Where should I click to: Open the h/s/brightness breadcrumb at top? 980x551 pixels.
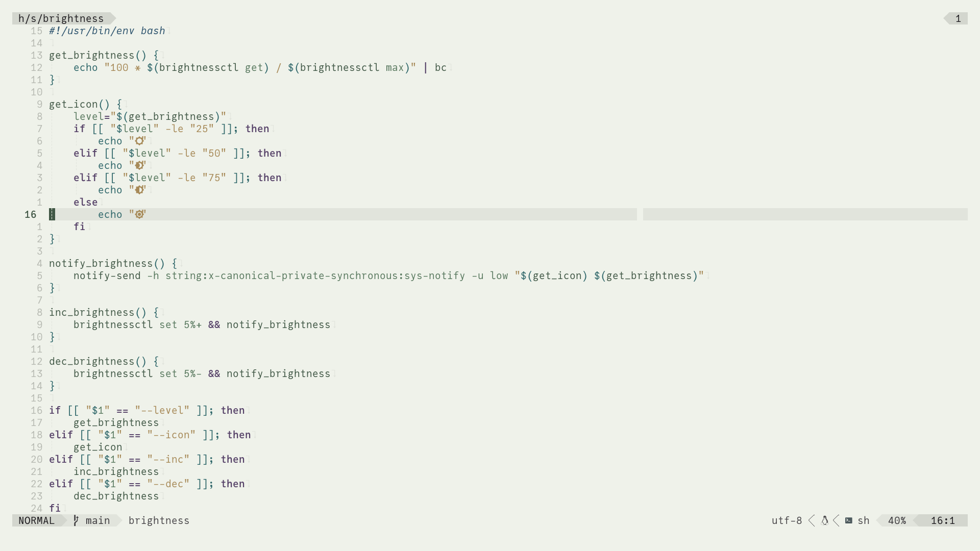click(60, 18)
